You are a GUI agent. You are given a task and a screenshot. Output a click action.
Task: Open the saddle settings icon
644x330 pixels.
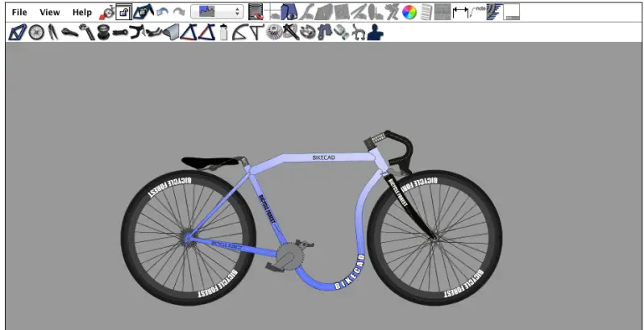[x=69, y=32]
